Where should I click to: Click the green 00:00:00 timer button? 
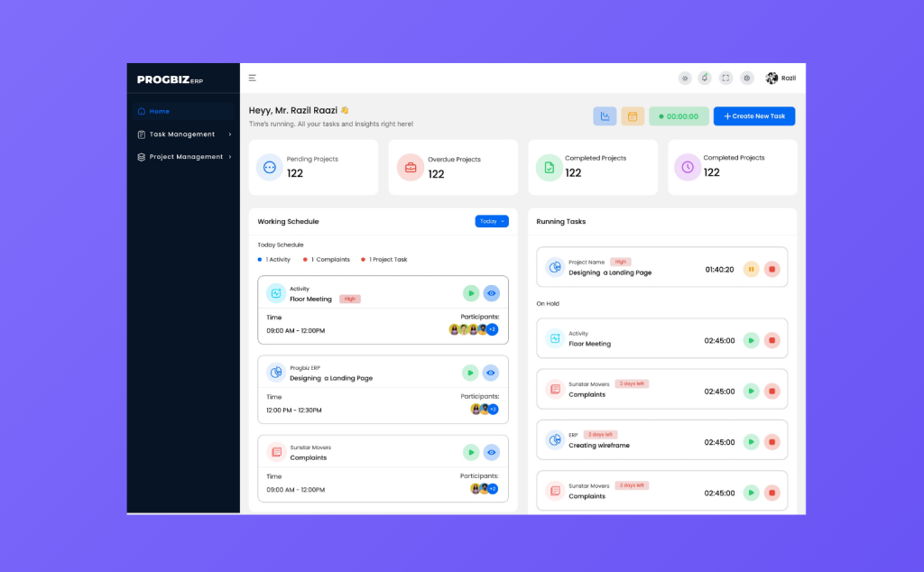tap(679, 116)
